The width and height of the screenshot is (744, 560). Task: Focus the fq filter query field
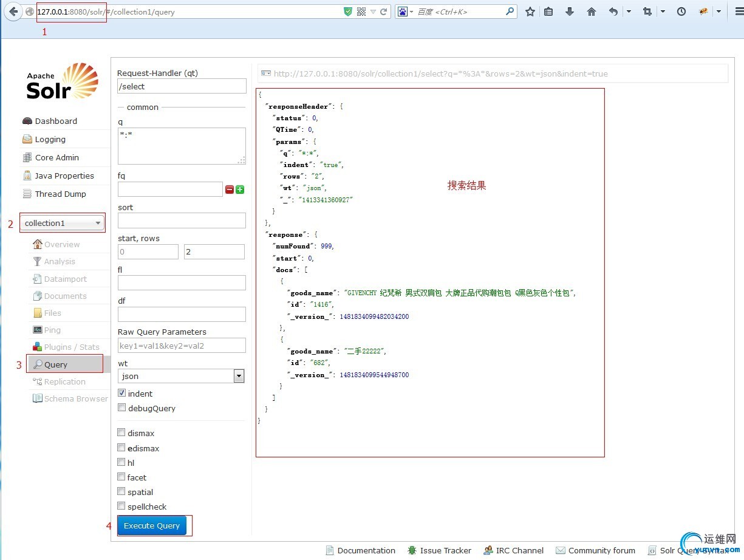[x=170, y=189]
